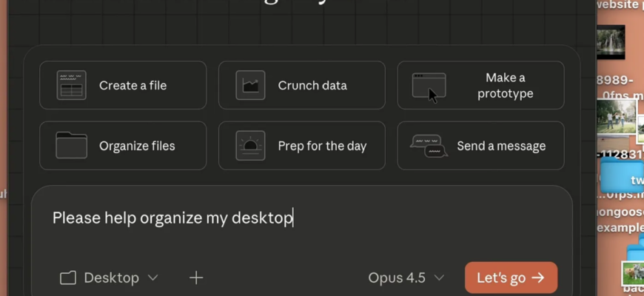Click the Prep for the day sunrise icon

pos(250,146)
